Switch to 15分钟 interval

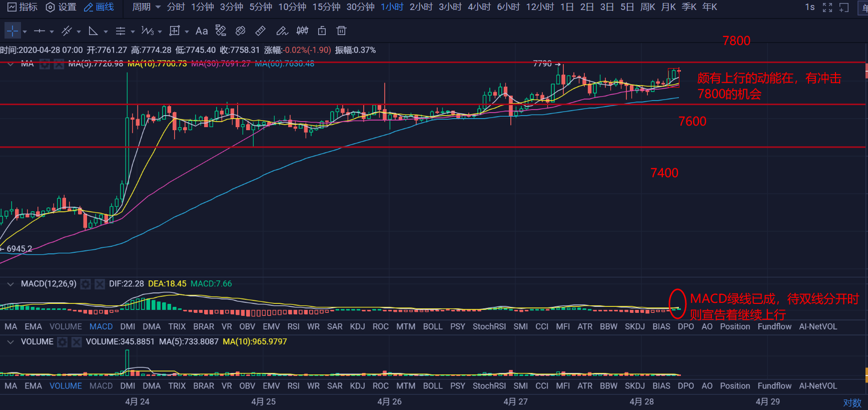pos(326,7)
